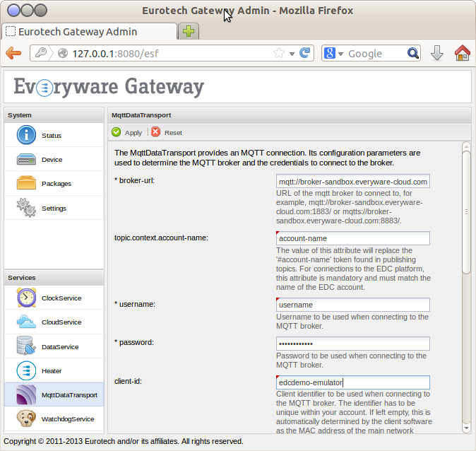Image resolution: width=476 pixels, height=451 pixels.
Task: Select the Heater service icon
Action: 26,371
